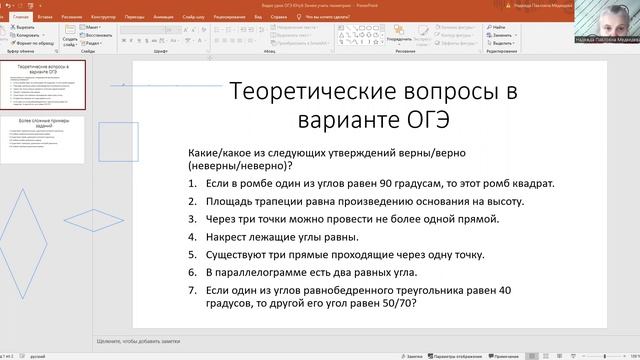
Task: Toggle Underline formatting button
Action: click(139, 40)
